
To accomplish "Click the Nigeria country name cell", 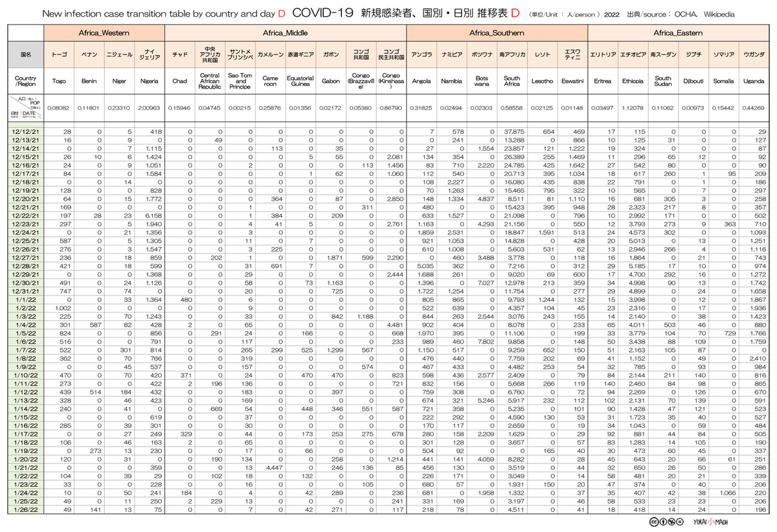I will tap(150, 81).
